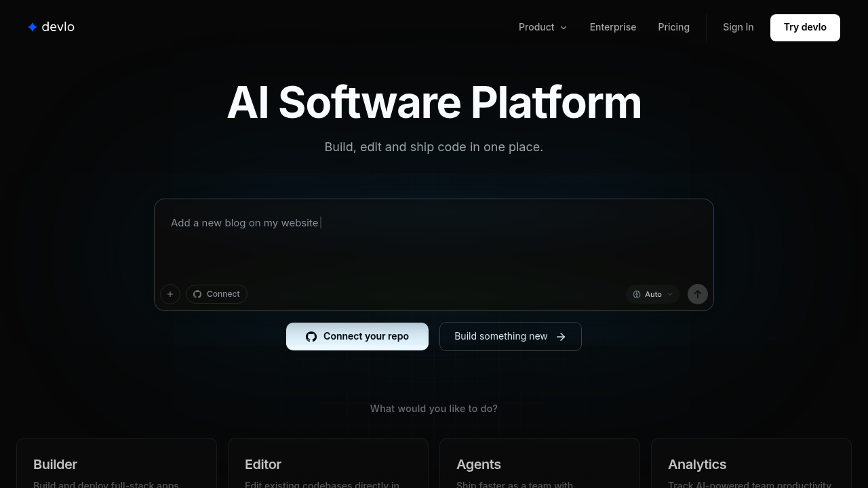
Task: Click the Connect chip in the prompt box
Action: point(216,294)
